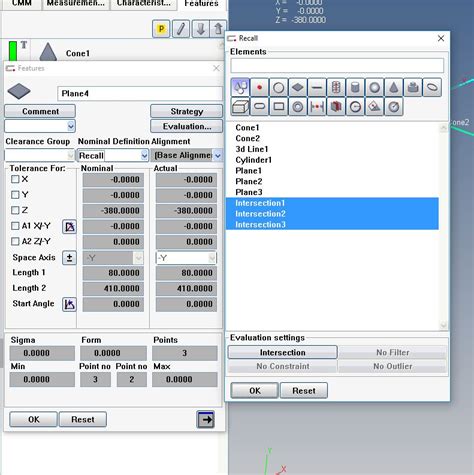The image size is (474, 475).
Task: Filter Recall list by Circle icon
Action: 278,88
